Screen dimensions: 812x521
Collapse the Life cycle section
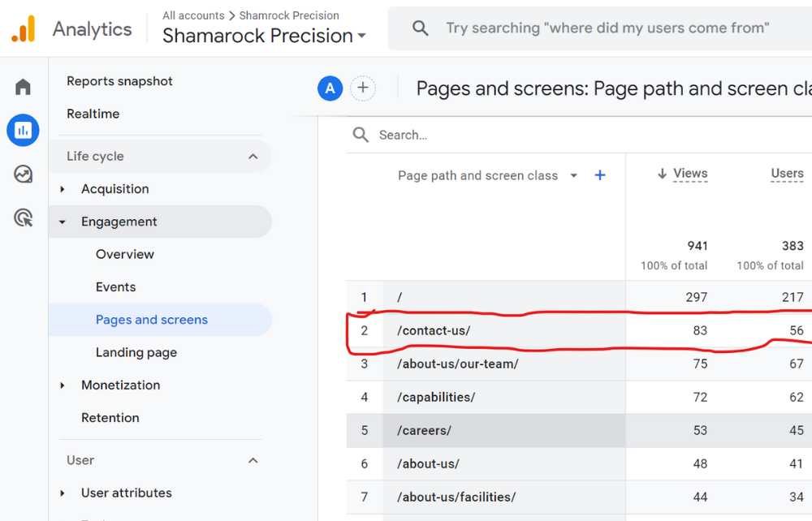click(x=253, y=157)
